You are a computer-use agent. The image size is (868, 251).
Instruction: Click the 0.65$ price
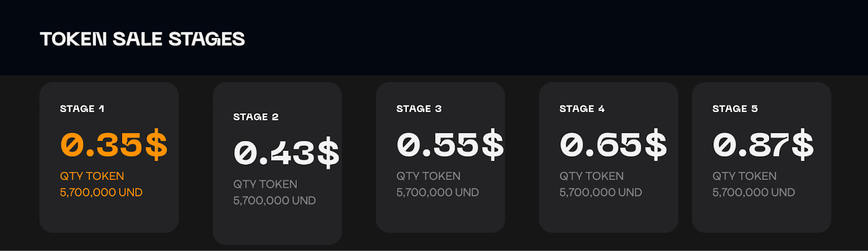click(x=614, y=145)
